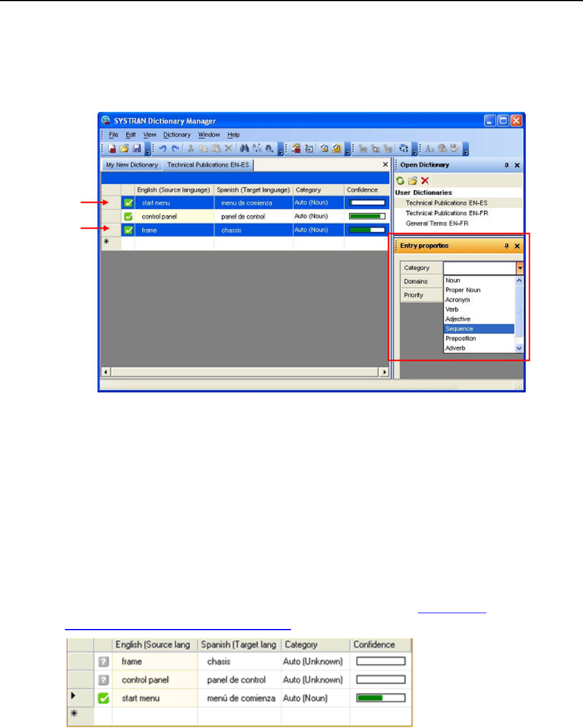The width and height of the screenshot is (583, 728).
Task: Refresh the Open Dictionary list
Action: (x=400, y=180)
